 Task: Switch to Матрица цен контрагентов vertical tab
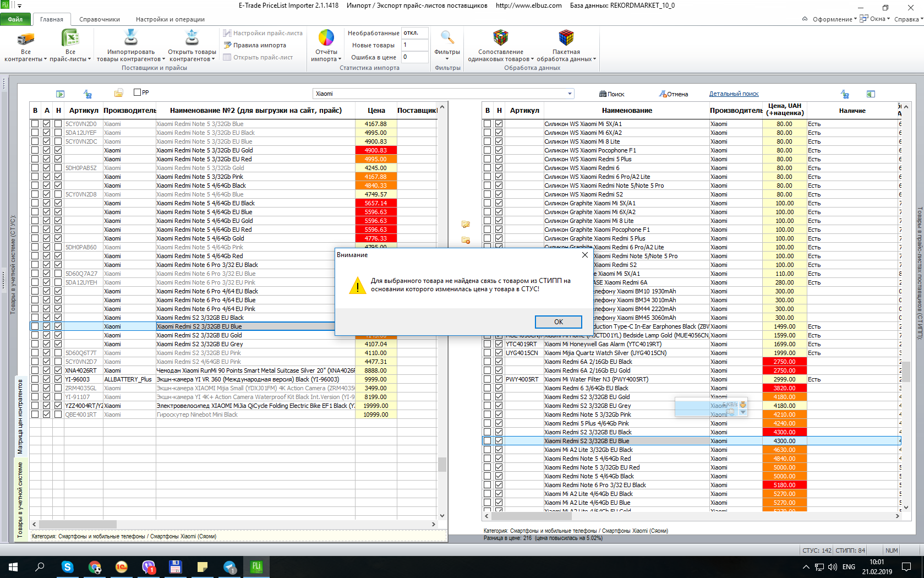tap(20, 416)
